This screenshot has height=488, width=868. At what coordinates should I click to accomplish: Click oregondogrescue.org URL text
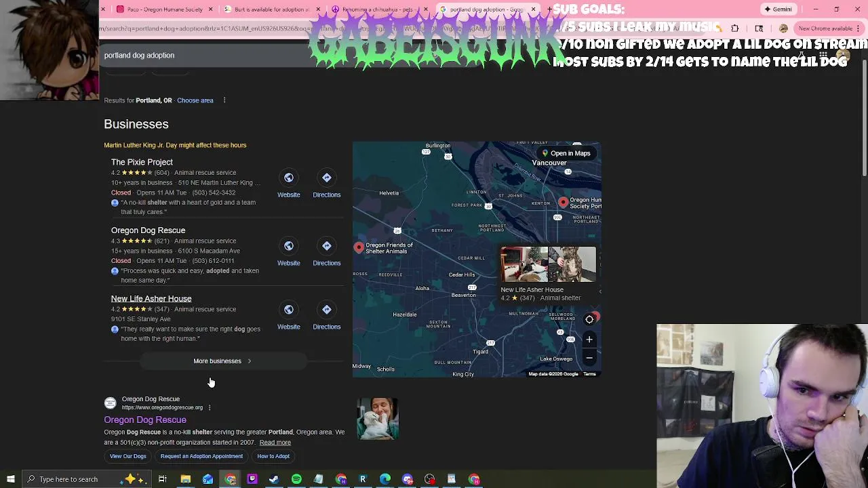162,407
